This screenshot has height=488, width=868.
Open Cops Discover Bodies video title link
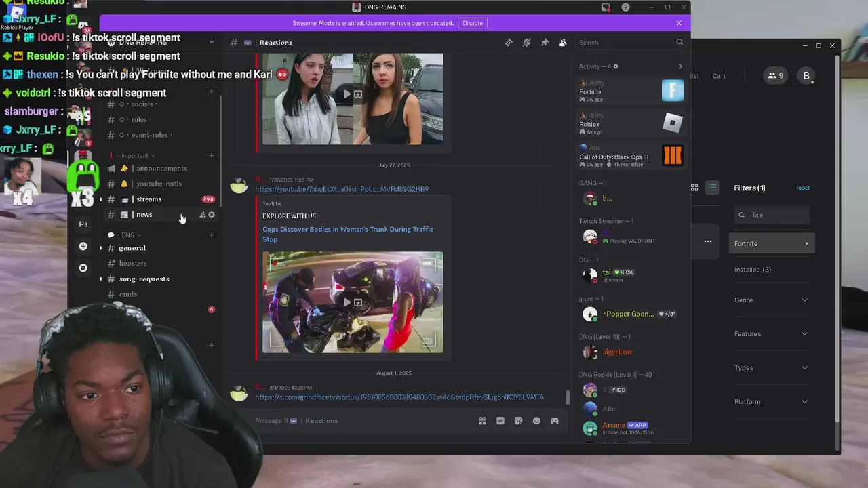[348, 234]
